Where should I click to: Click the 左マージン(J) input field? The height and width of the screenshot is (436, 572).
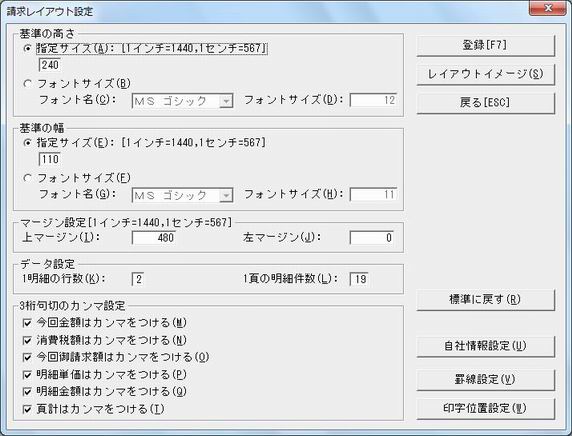(372, 238)
